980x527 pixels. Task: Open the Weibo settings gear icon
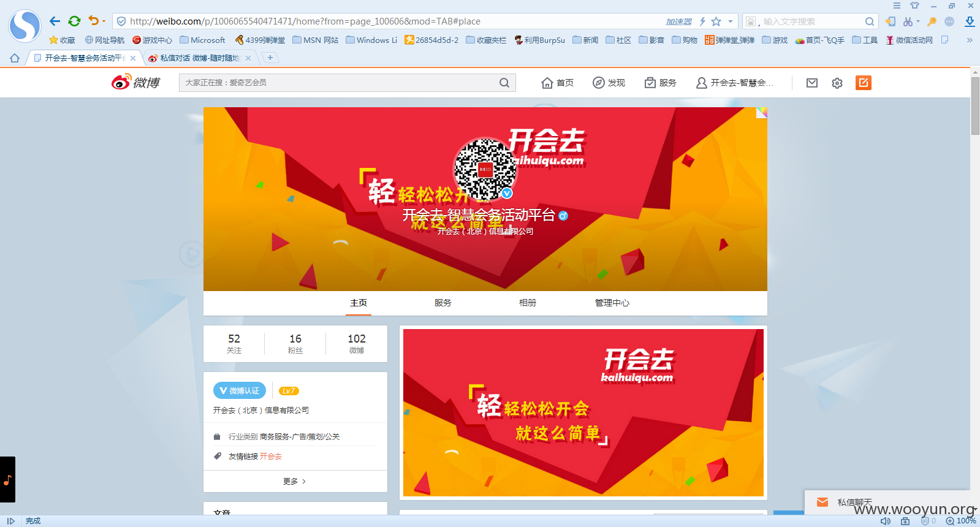click(x=837, y=83)
